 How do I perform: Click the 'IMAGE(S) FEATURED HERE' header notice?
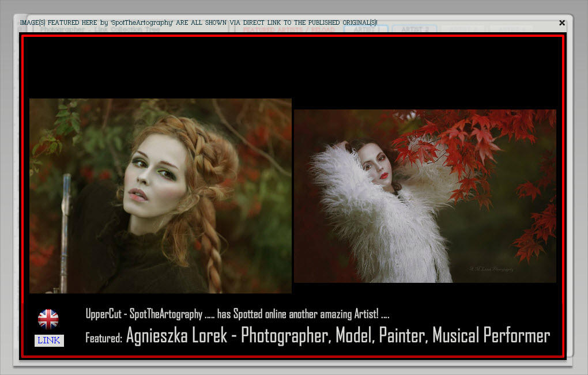[x=198, y=22]
